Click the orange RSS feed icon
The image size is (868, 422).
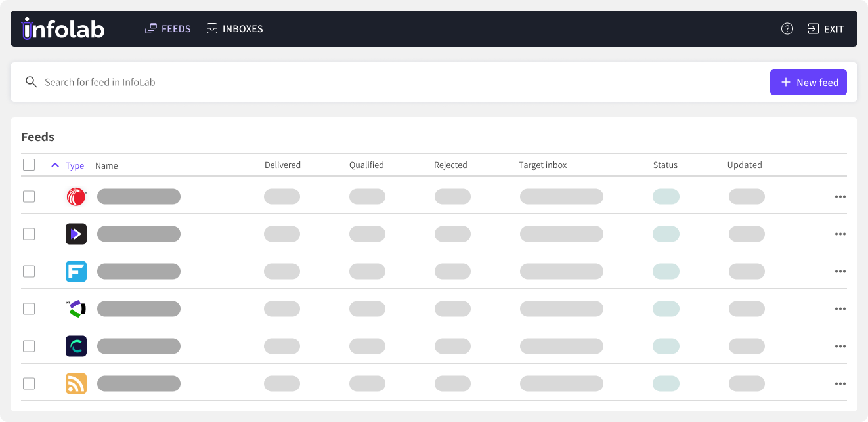pyautogui.click(x=76, y=383)
